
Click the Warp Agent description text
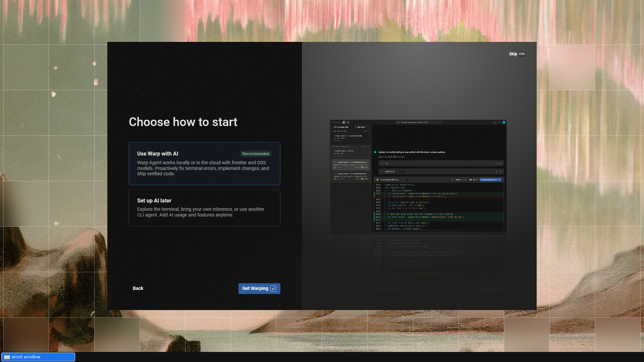(203, 168)
